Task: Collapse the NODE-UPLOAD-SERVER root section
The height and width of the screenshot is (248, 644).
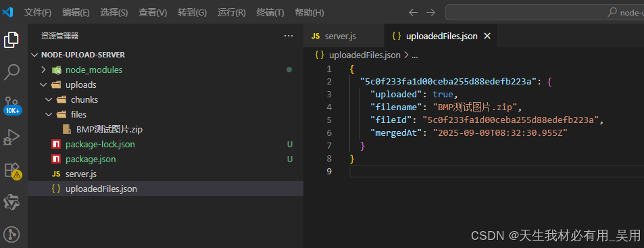Action: point(34,55)
